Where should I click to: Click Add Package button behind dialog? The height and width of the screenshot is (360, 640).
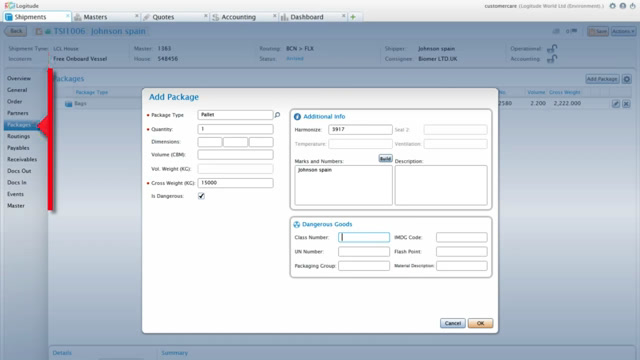(x=602, y=79)
